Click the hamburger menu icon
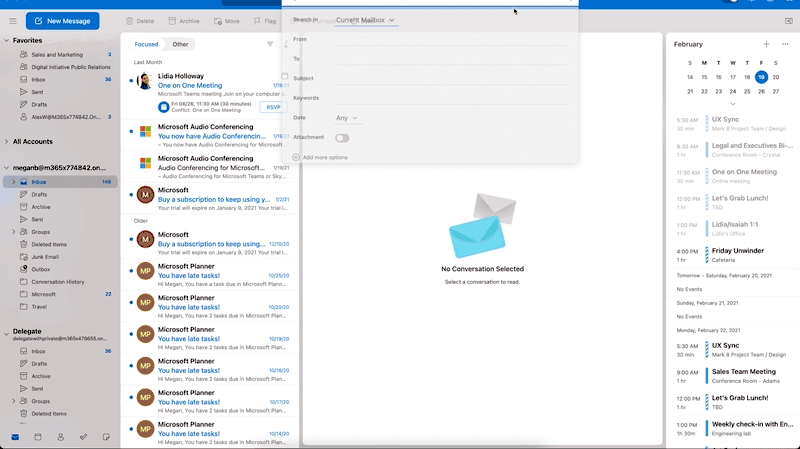The height and width of the screenshot is (449, 800). pos(13,21)
